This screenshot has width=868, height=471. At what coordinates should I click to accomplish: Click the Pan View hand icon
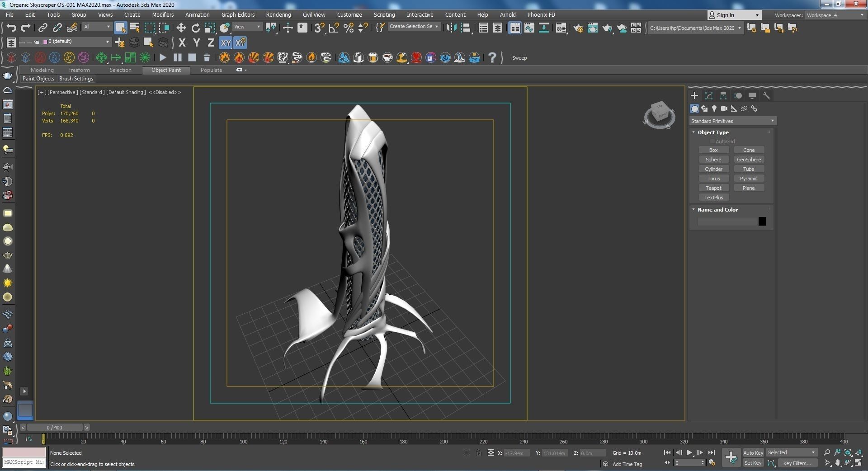pyautogui.click(x=838, y=463)
